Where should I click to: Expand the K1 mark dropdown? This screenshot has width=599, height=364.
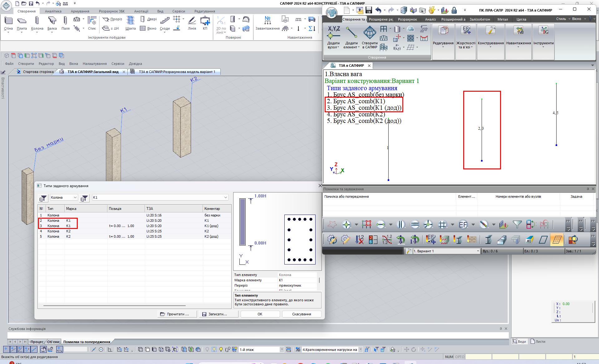pos(225,197)
